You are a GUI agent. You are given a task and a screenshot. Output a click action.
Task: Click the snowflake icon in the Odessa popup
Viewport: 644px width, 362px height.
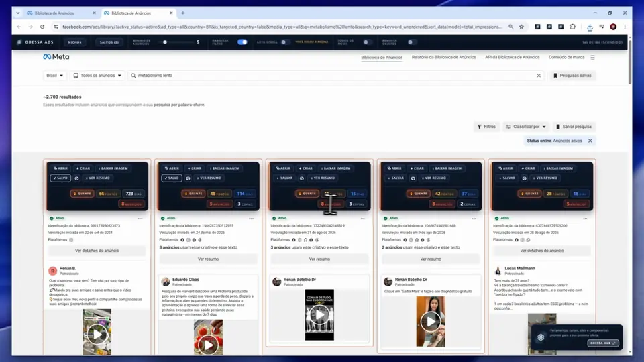point(541,337)
